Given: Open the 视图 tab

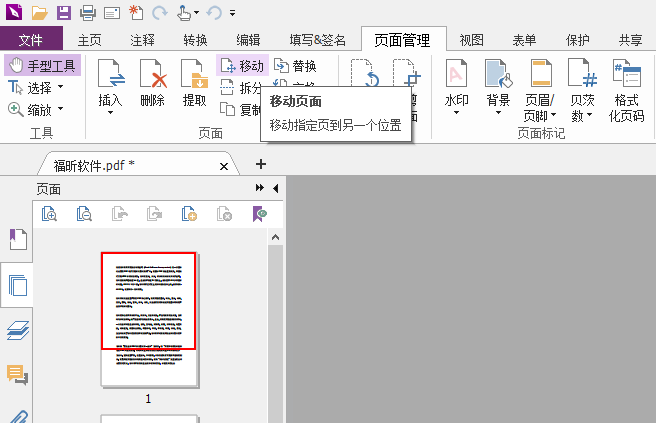Looking at the screenshot, I should coord(472,40).
